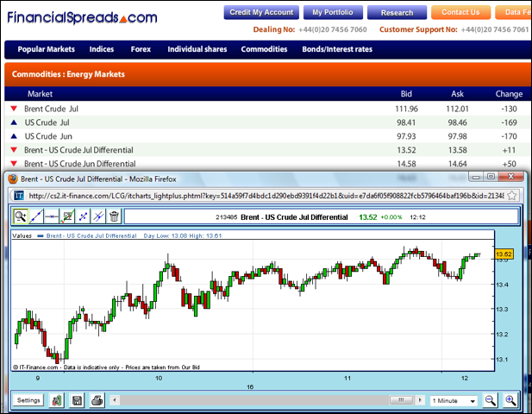Open the Popular Markets menu

(47, 49)
